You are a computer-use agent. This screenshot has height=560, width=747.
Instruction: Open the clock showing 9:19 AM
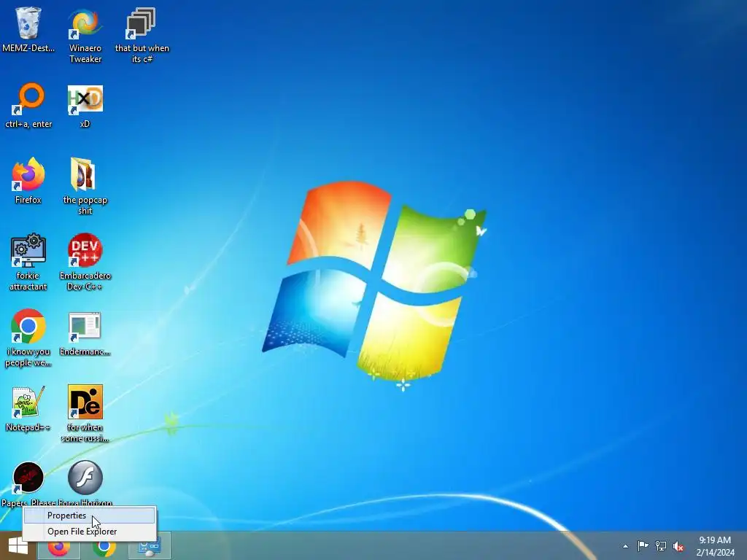coord(715,546)
